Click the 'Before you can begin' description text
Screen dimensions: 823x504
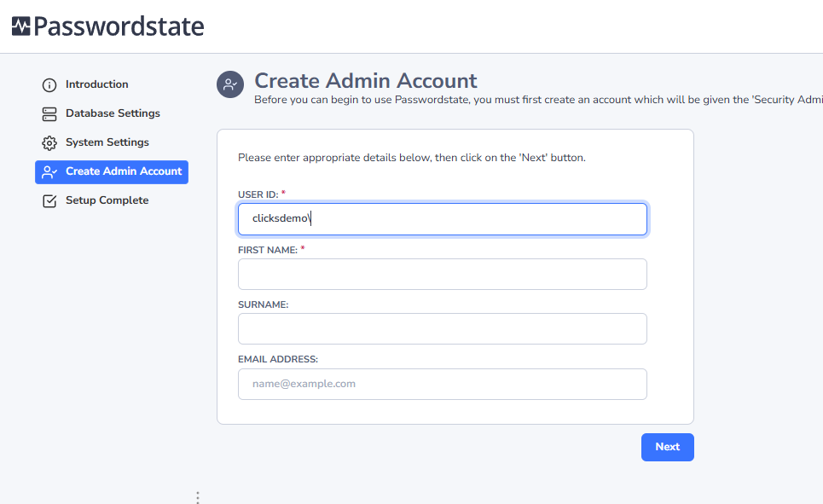tap(538, 100)
